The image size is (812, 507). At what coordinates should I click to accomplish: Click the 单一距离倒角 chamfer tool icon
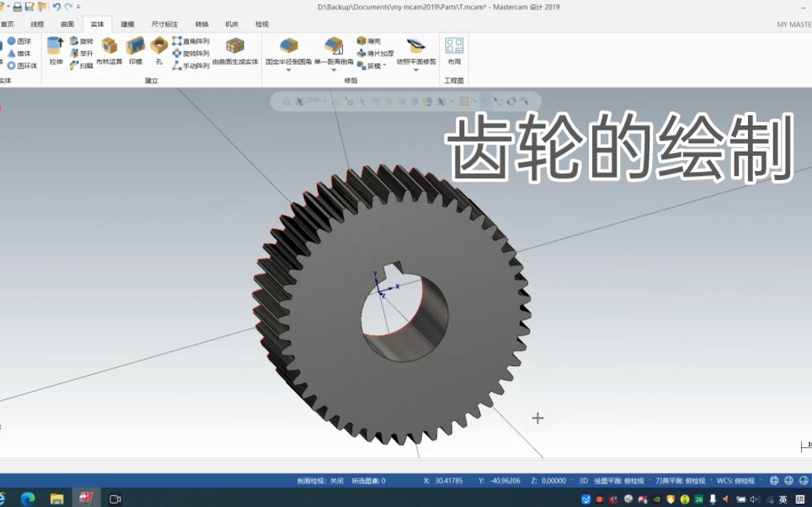pyautogui.click(x=334, y=46)
